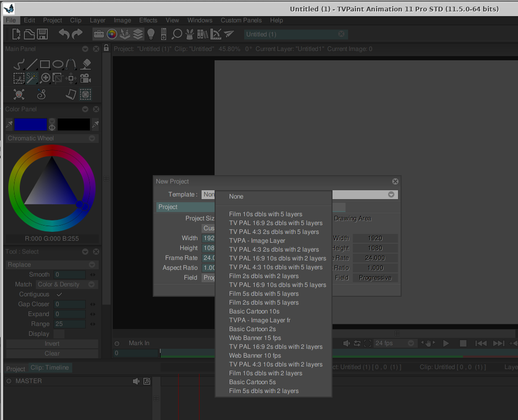Select the pan move-arrows tool
Viewport: 518px width, 420px height.
(71, 78)
